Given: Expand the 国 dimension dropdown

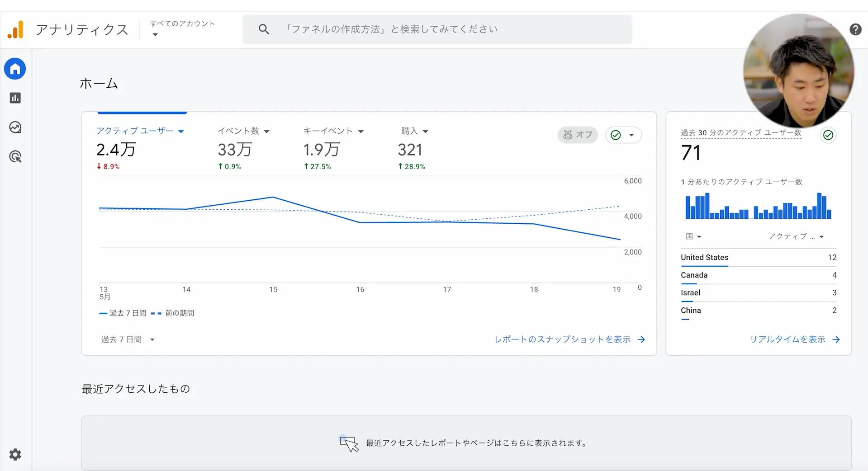Looking at the screenshot, I should click(x=693, y=236).
